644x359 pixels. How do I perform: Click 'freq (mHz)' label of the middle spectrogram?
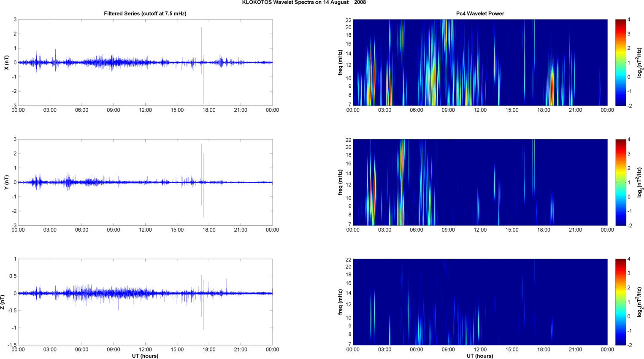(x=340, y=182)
